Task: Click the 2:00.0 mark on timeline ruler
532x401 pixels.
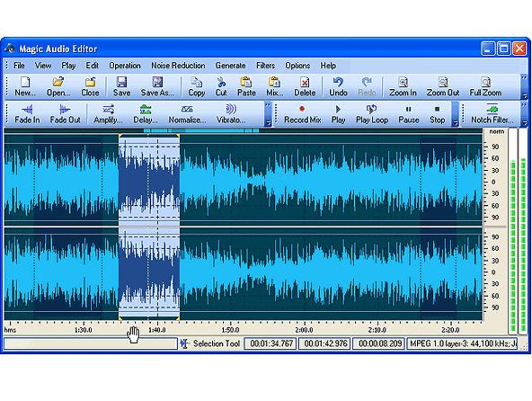Action: click(x=304, y=329)
